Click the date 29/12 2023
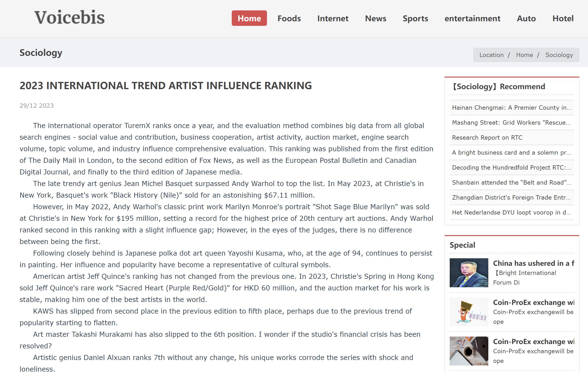588x374 pixels. coord(37,106)
